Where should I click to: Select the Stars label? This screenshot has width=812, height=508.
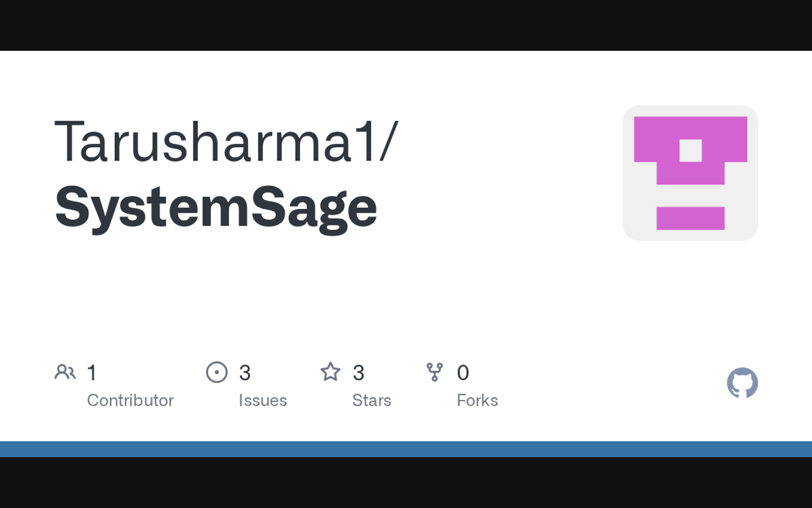372,400
